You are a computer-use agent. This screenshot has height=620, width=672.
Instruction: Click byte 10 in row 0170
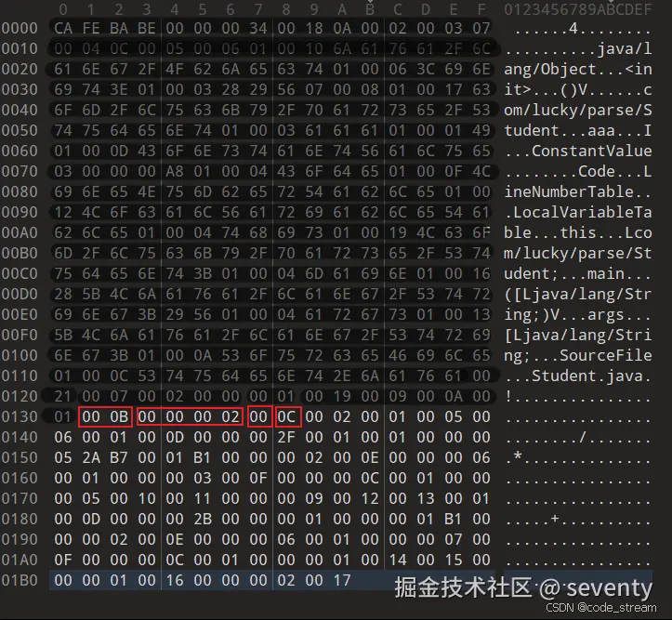tap(147, 498)
